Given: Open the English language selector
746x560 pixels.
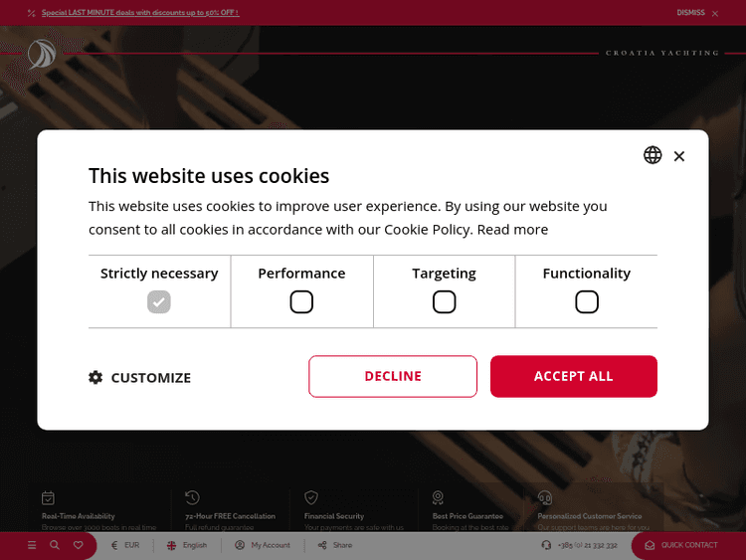Looking at the screenshot, I should click(187, 545).
